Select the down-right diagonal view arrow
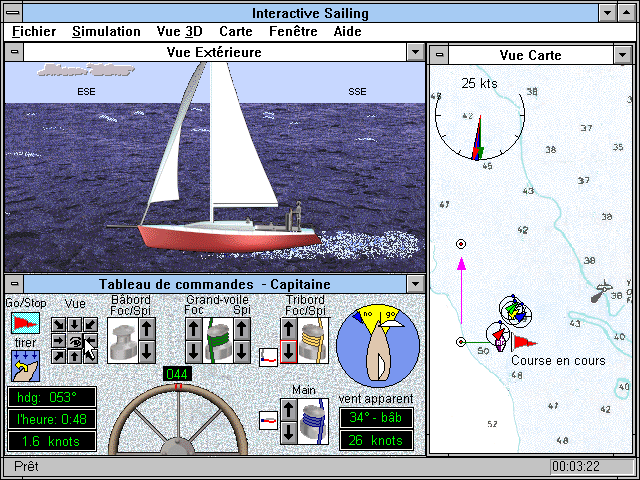The width and height of the screenshot is (640, 480). click(x=59, y=325)
